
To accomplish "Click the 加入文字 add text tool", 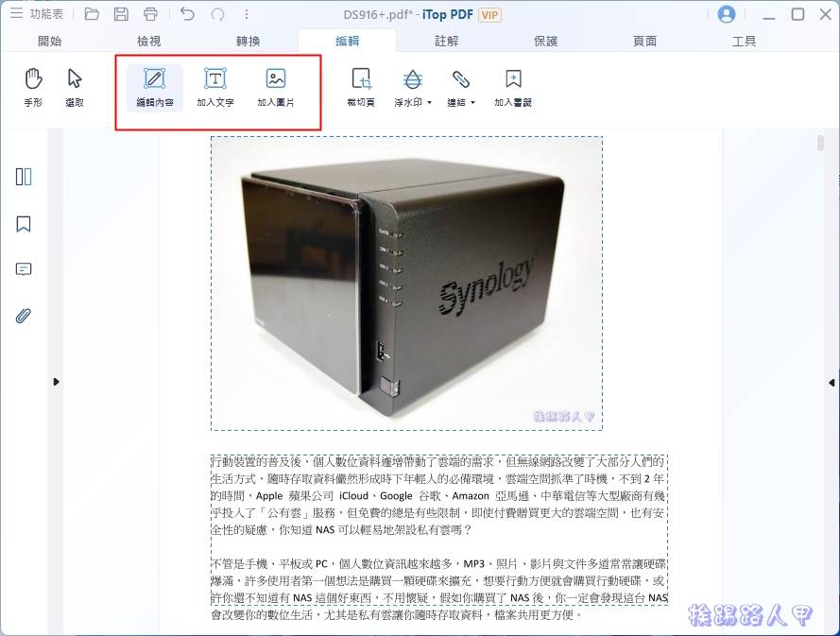I will coord(214,86).
